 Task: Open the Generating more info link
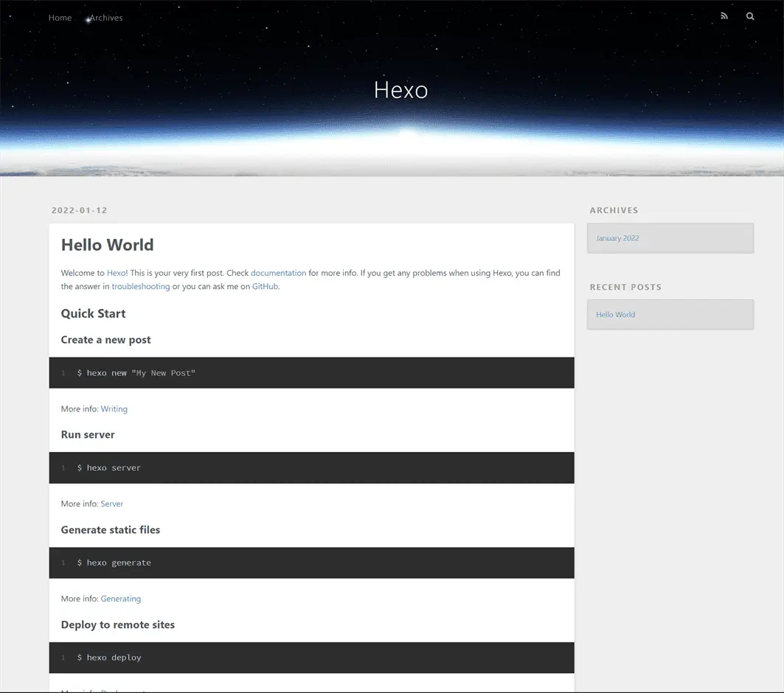[120, 599]
